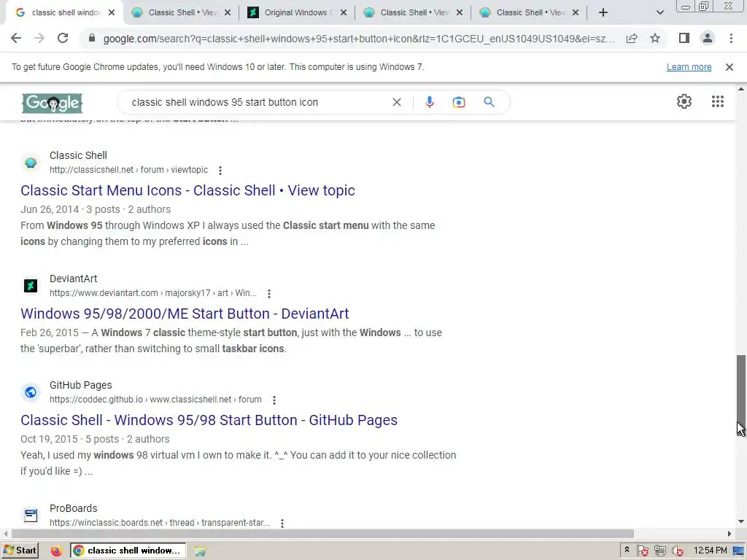Open more options for GitHub Pages result
Image resolution: width=747 pixels, height=560 pixels.
pyautogui.click(x=274, y=400)
